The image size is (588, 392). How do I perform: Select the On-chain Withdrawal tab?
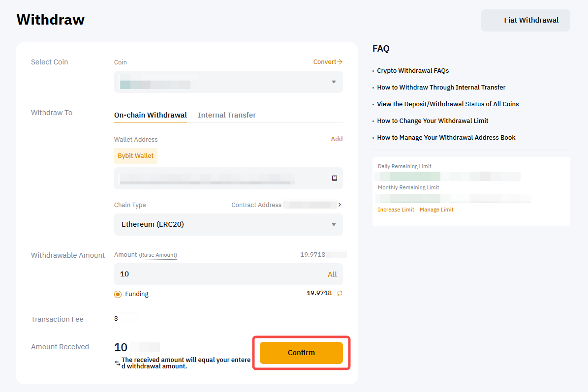(x=151, y=115)
